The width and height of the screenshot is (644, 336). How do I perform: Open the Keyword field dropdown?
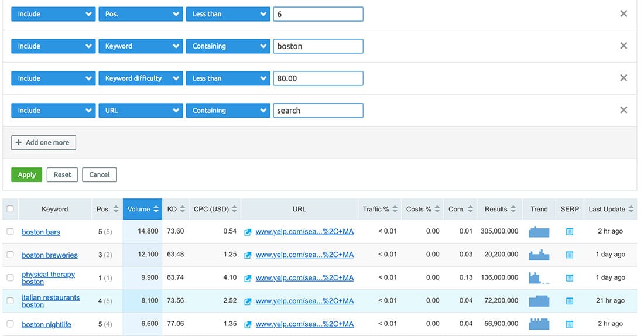(141, 46)
